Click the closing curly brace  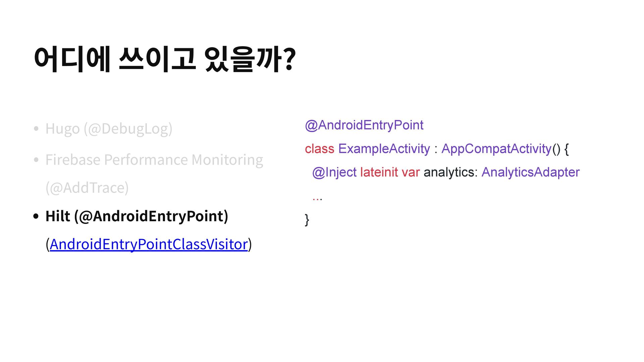point(307,220)
